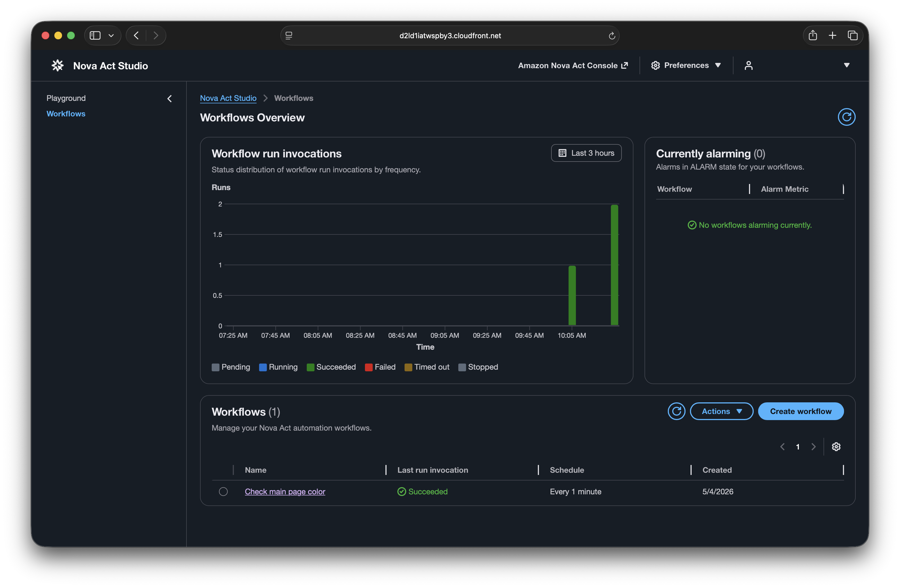Click the Name column header

tap(256, 470)
